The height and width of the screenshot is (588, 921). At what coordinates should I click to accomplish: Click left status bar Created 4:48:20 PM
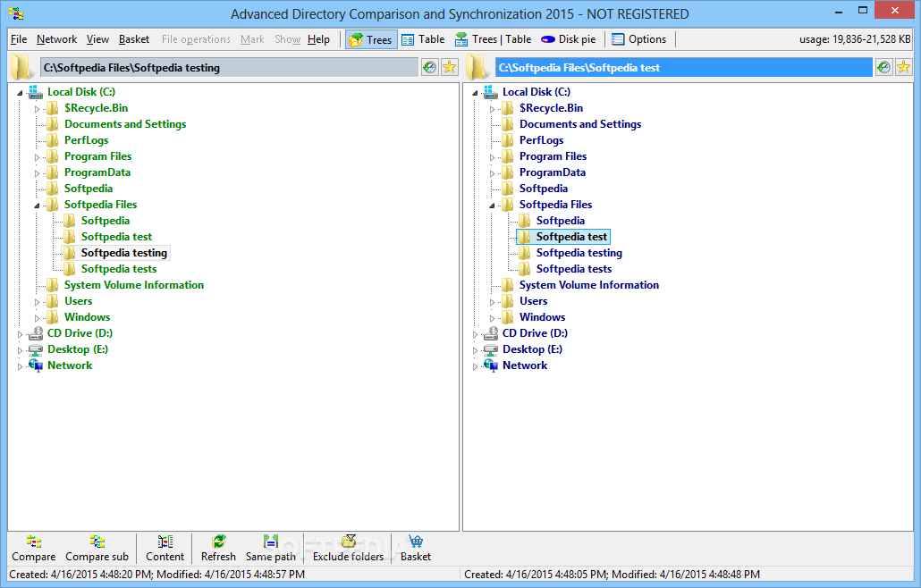[156, 575]
